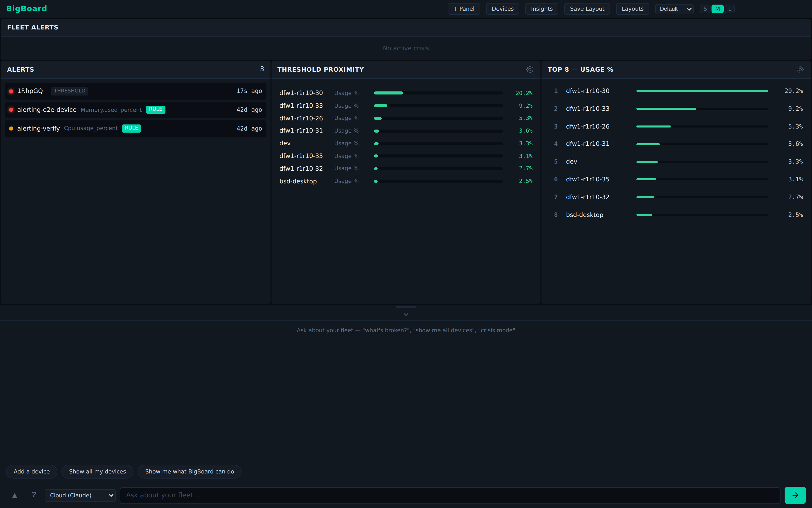Click Show me what BigBoard can do

click(x=190, y=471)
